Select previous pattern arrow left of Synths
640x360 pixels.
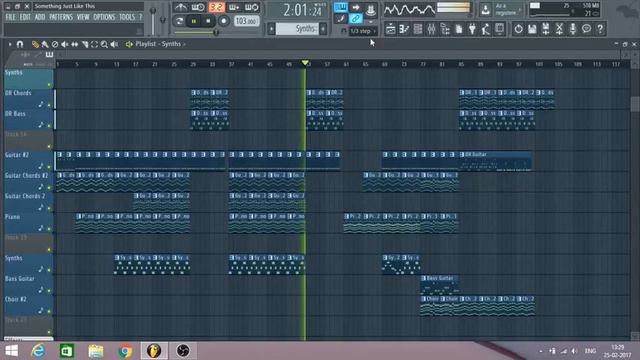pyautogui.click(x=271, y=29)
